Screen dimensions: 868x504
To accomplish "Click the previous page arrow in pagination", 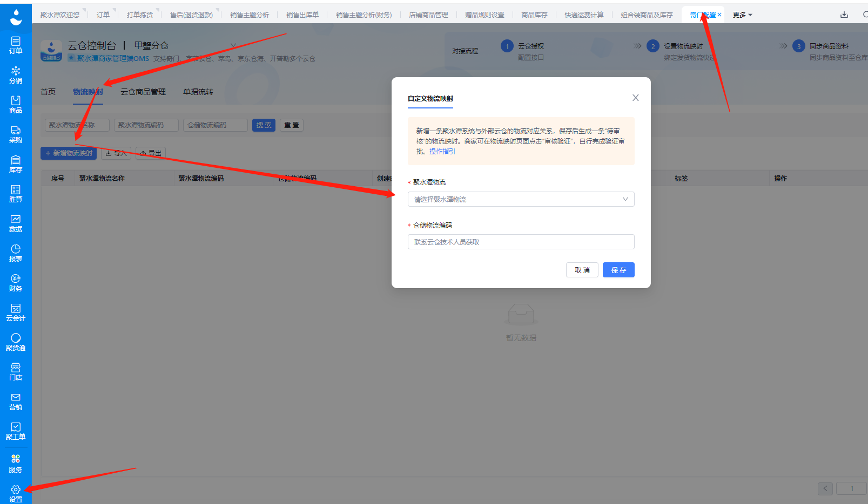I will point(825,488).
